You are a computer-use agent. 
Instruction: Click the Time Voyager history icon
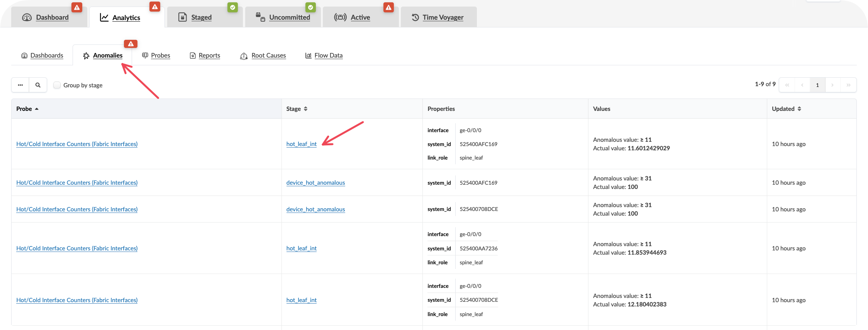tap(415, 17)
